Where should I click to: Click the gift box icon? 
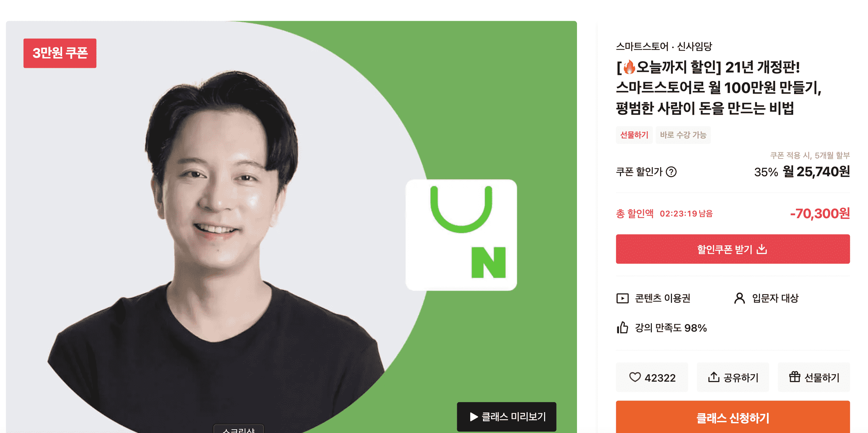tap(794, 377)
